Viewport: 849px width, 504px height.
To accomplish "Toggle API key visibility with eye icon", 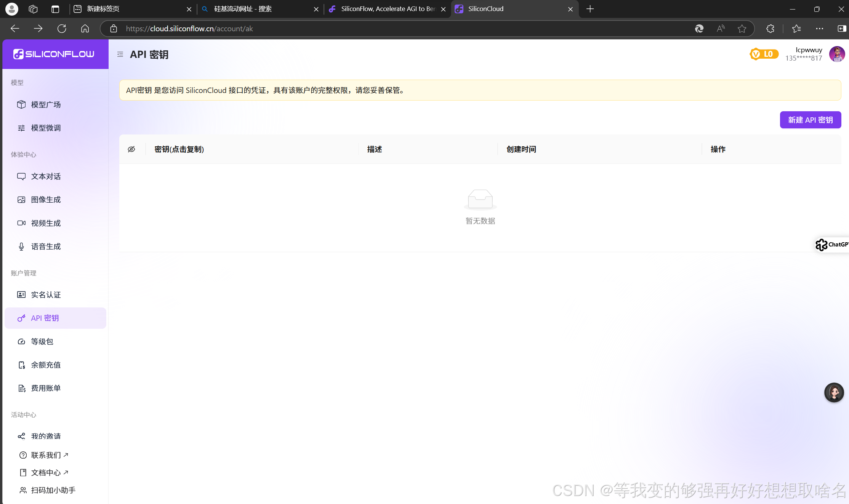I will pos(131,149).
